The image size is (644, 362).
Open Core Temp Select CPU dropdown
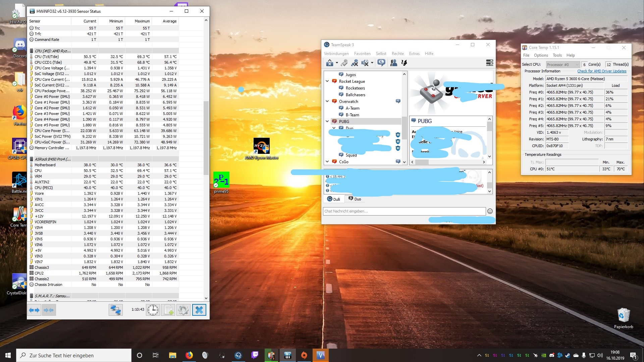click(x=562, y=64)
